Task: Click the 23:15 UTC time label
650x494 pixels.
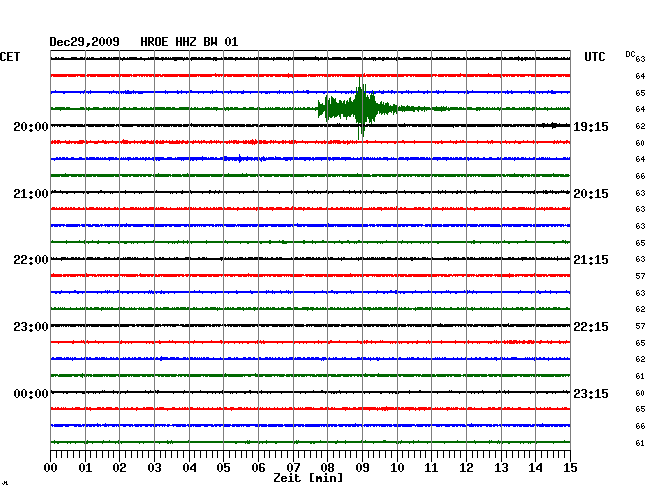Action: 591,393
